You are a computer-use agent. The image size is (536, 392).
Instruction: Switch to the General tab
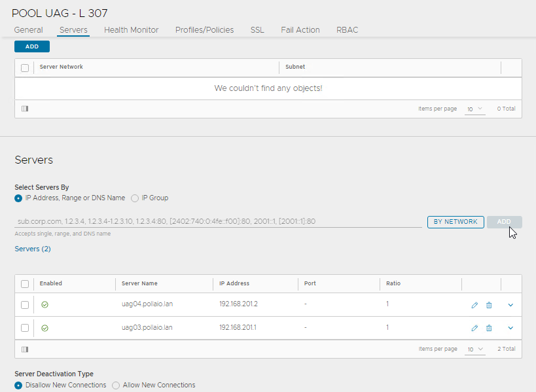[x=28, y=30]
